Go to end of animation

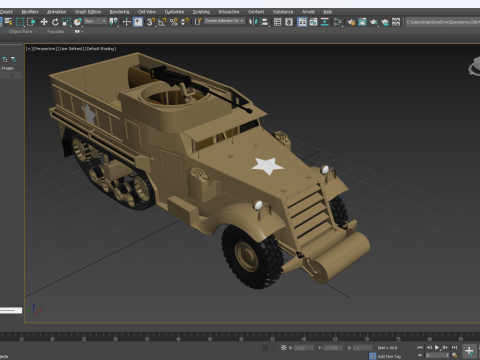pyautogui.click(x=454, y=347)
